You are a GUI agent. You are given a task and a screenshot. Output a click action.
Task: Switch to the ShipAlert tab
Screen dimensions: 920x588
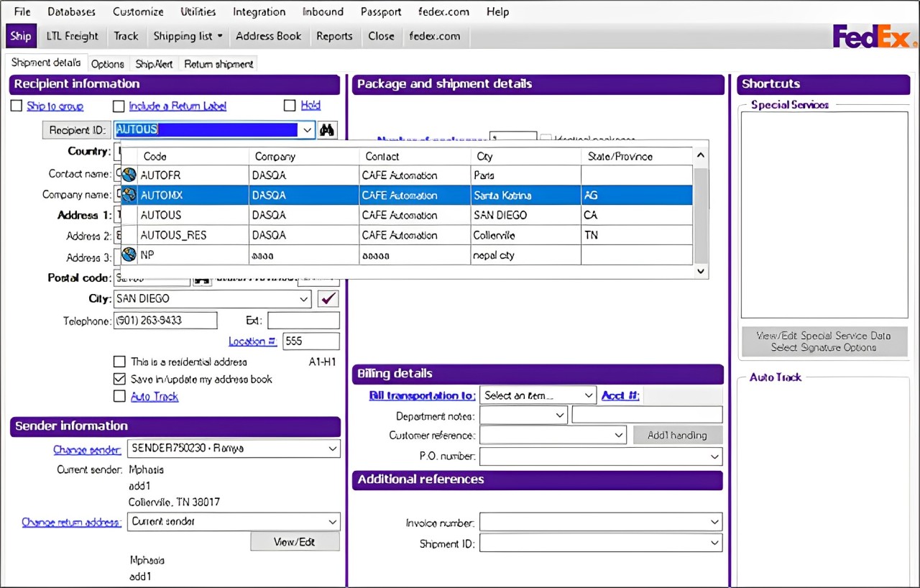[x=154, y=64]
